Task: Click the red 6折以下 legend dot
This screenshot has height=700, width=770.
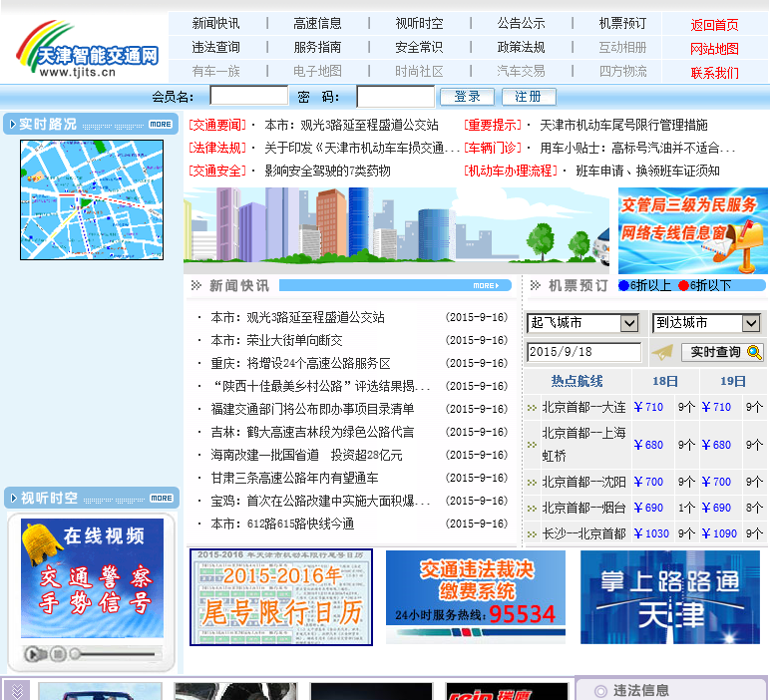Action: (x=683, y=286)
